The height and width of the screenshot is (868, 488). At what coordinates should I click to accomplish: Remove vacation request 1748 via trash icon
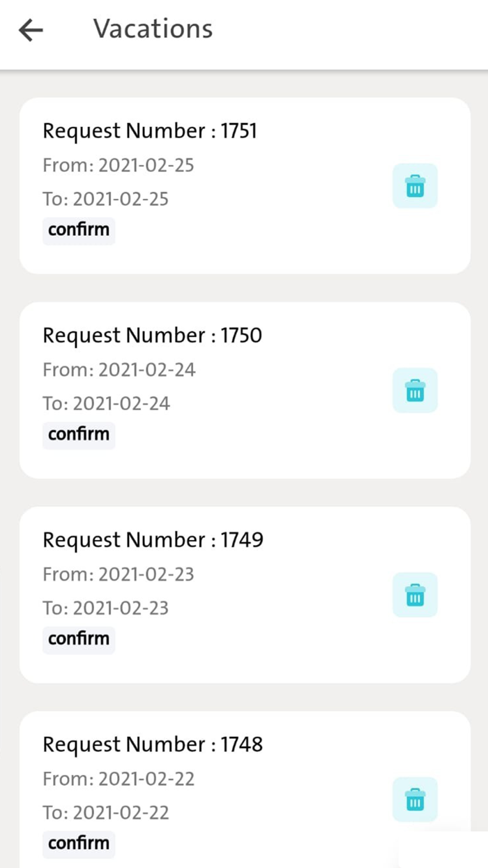tap(415, 800)
